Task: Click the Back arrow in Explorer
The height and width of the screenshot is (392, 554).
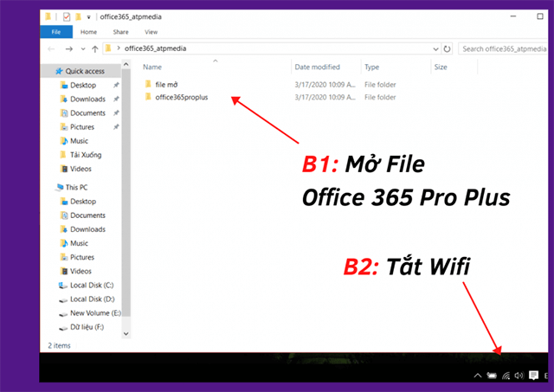Action: click(51, 49)
